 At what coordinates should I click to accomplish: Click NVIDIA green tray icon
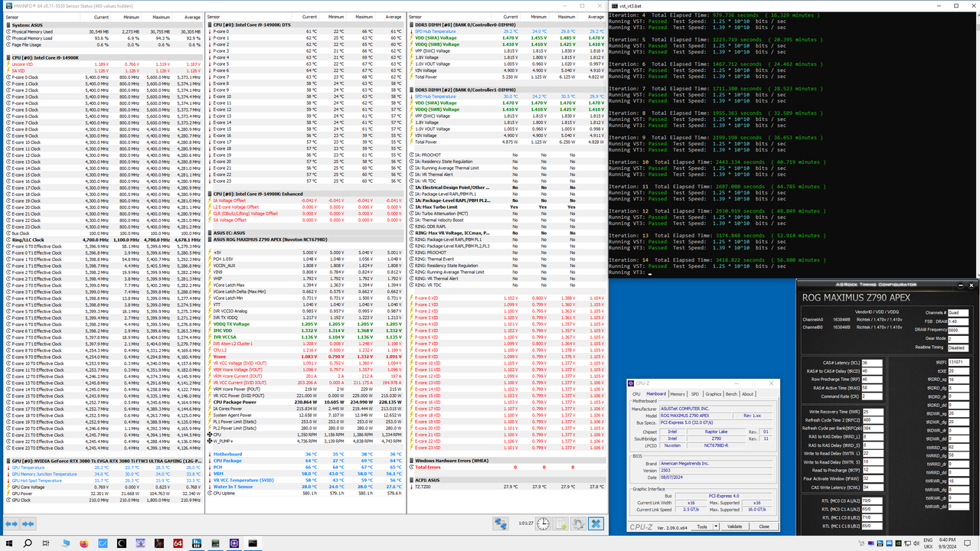pos(899,543)
